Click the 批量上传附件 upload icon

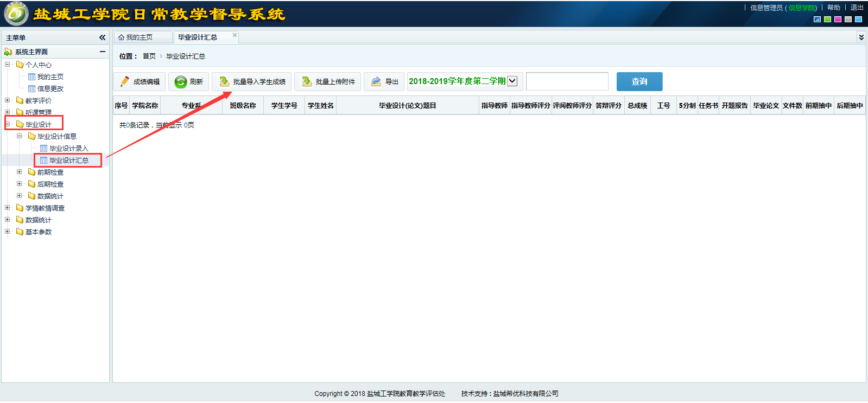307,81
